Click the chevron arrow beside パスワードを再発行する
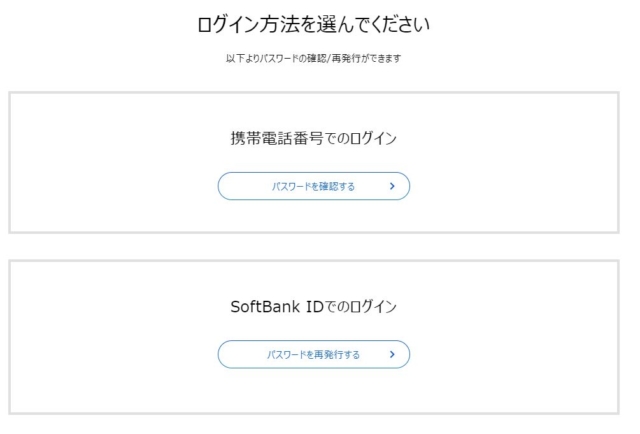The image size is (640, 434). click(392, 354)
